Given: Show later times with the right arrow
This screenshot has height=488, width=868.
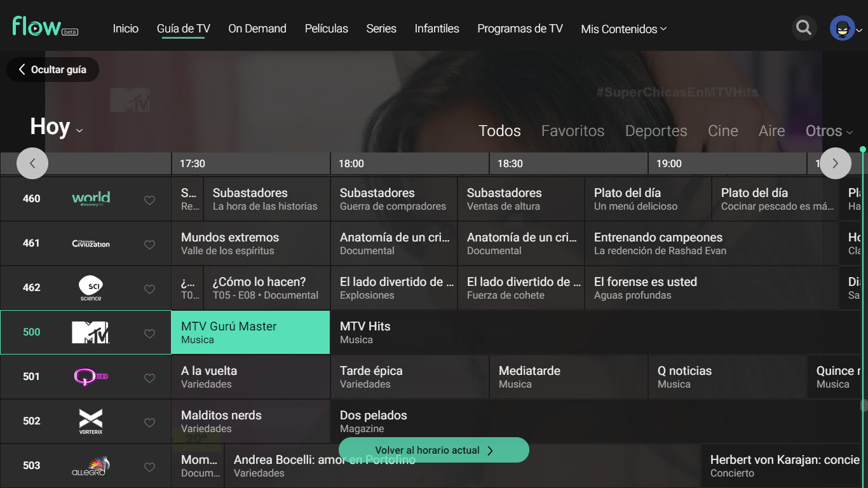Looking at the screenshot, I should pyautogui.click(x=836, y=163).
